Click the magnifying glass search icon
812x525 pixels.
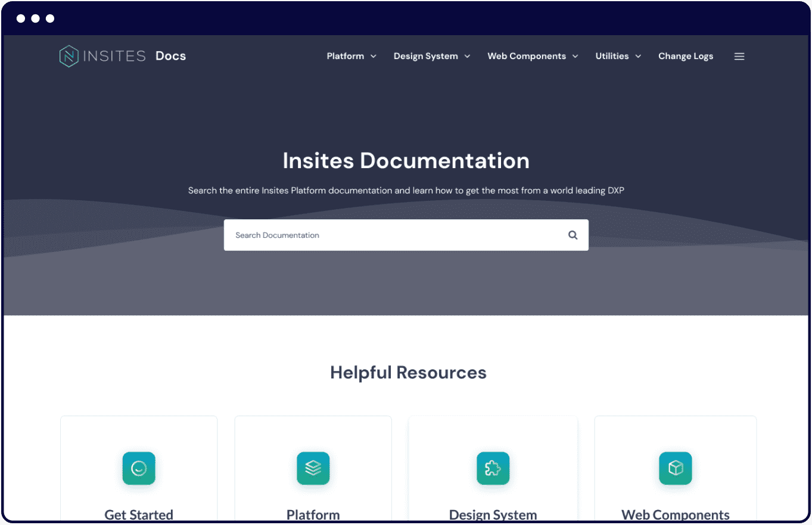573,235
